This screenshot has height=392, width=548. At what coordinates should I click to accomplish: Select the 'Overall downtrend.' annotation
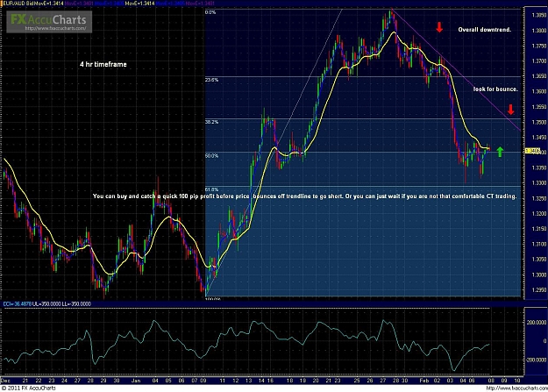coord(484,30)
